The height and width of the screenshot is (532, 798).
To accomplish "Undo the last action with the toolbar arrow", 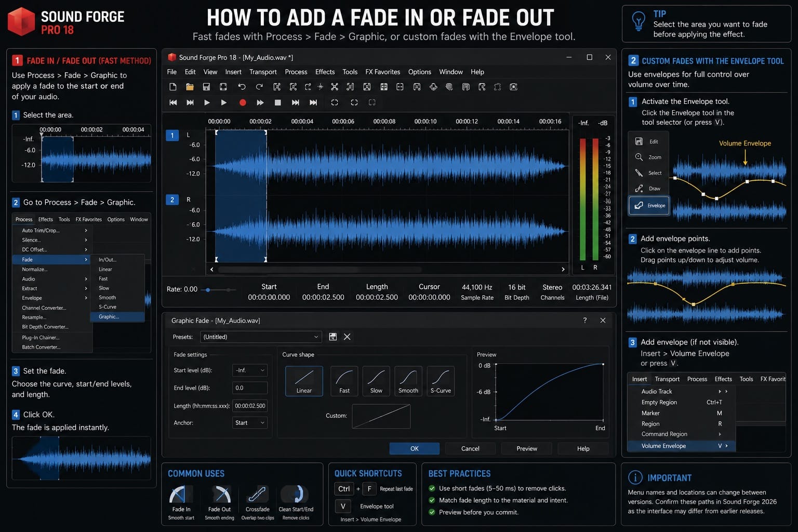I will click(242, 87).
